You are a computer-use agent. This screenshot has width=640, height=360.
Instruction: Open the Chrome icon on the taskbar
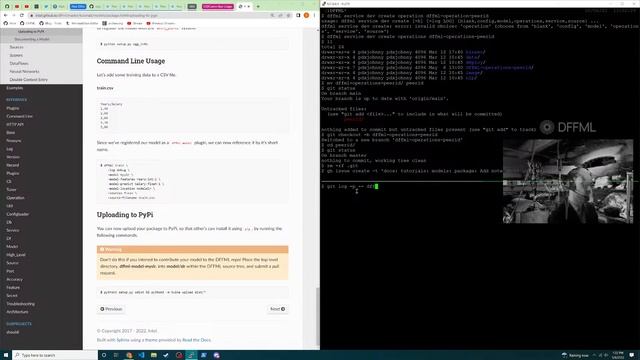[x=129, y=355]
